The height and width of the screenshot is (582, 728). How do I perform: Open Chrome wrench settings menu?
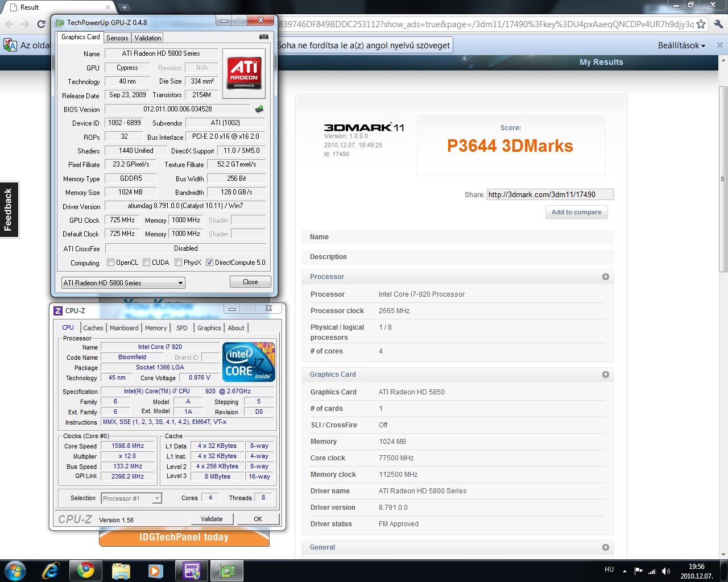coord(718,24)
